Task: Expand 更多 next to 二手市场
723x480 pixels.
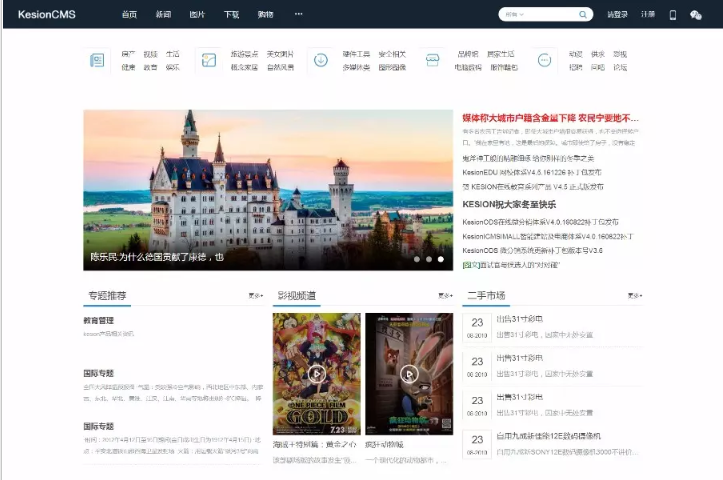Action: [634, 296]
